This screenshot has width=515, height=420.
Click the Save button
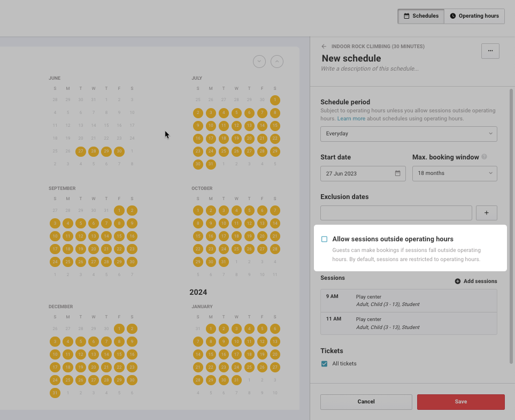click(460, 402)
